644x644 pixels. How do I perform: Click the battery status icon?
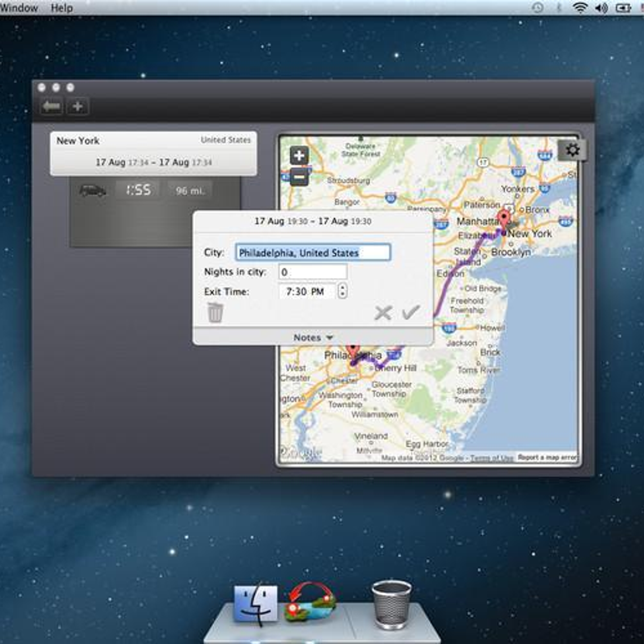(x=623, y=8)
